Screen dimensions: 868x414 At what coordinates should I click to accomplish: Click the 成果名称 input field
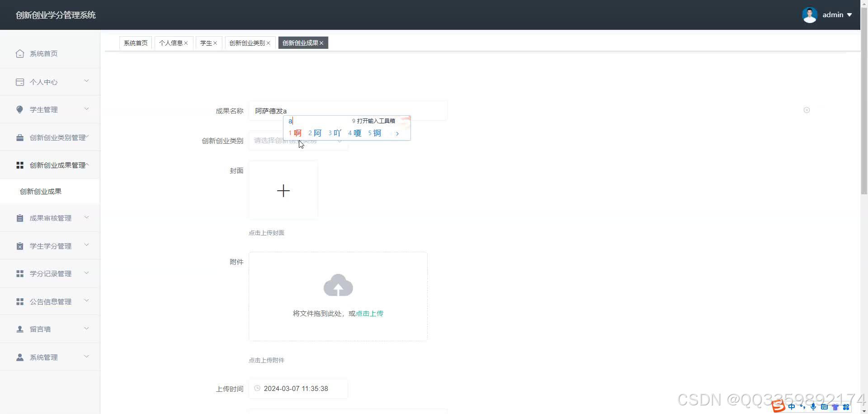click(x=348, y=111)
